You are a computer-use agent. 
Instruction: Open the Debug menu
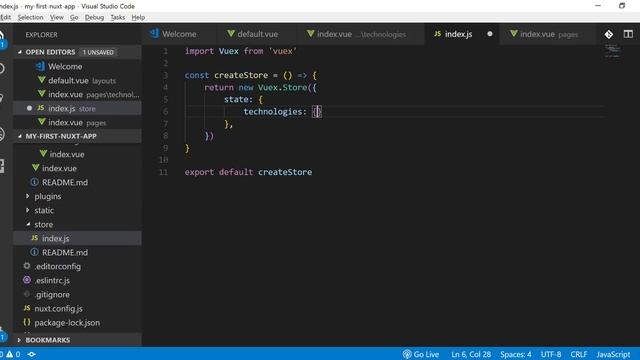pos(94,17)
